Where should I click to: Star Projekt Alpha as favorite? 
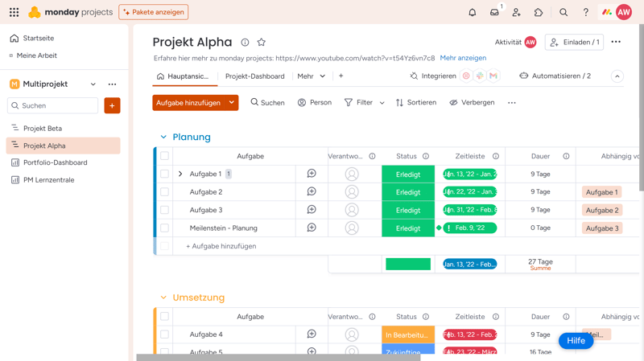coord(261,43)
